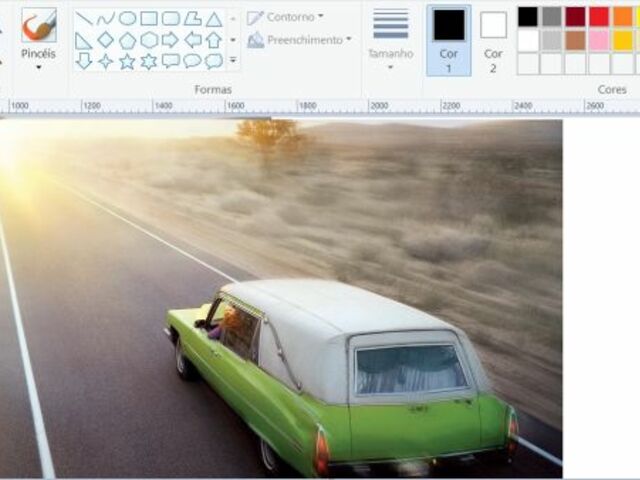Image resolution: width=640 pixels, height=480 pixels.
Task: Open the Pincéis dropdown arrow
Action: click(38, 67)
